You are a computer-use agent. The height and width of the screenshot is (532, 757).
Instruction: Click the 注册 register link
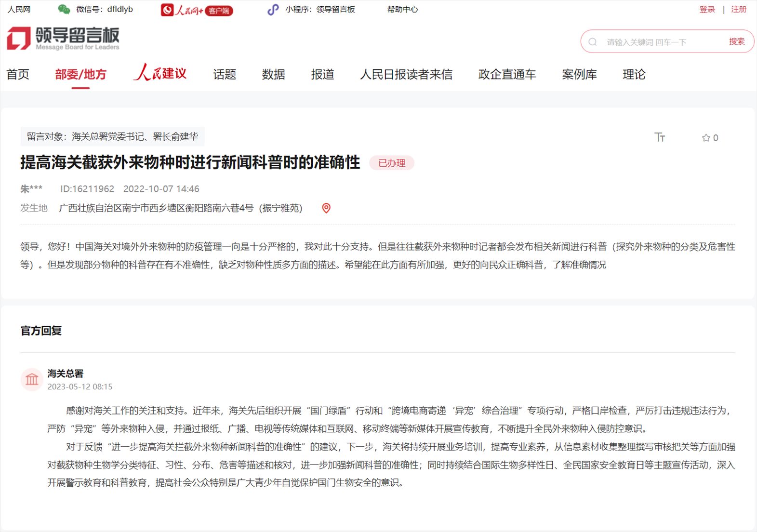(738, 9)
